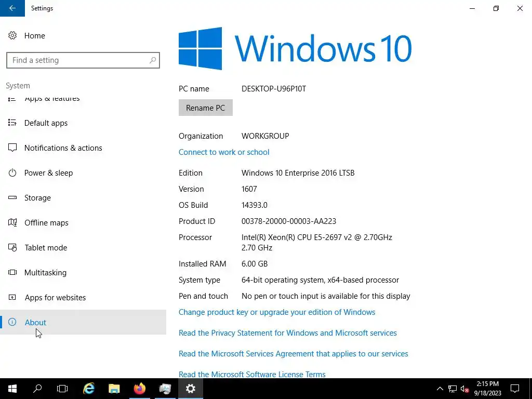Open the Home gear icon
This screenshot has height=399, width=532.
(x=12, y=36)
